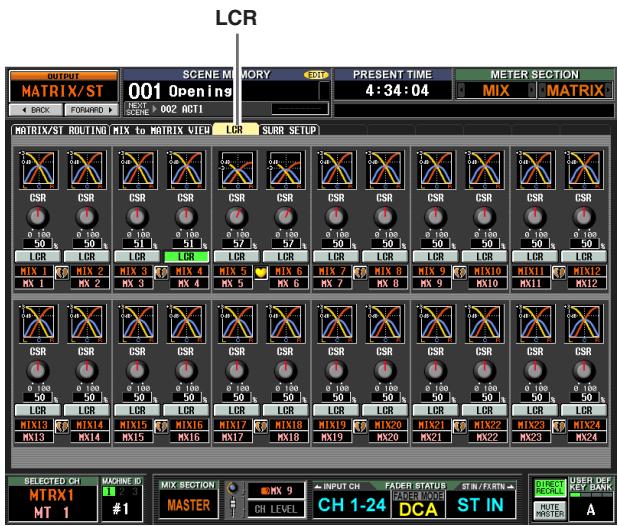618x526 pixels.
Task: Click the INPUT CH up arrow label
Action: click(x=337, y=486)
